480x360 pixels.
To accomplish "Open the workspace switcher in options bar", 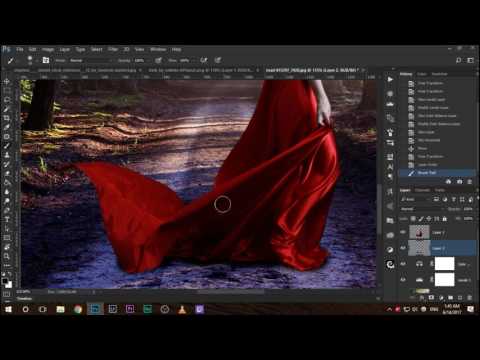I will 470,60.
